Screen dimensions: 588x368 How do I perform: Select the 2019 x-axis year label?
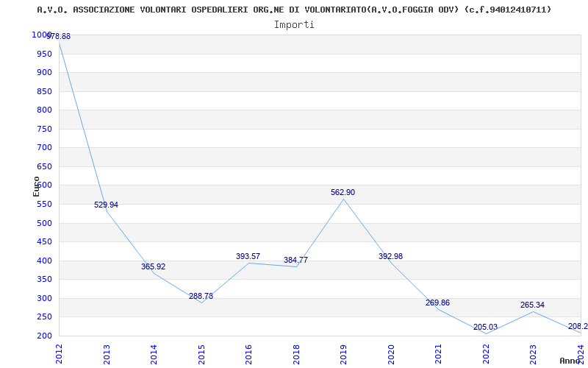click(x=343, y=354)
